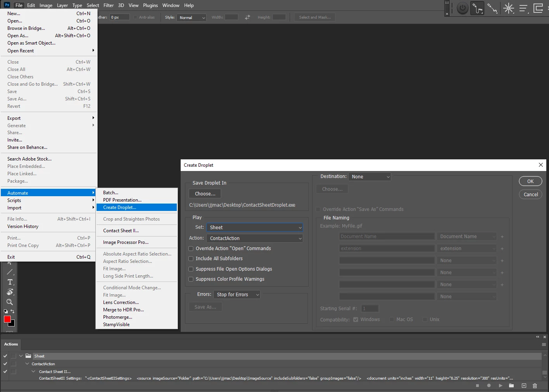Viewport: 549px width, 392px height.
Task: Toggle Contact Sheet II step checkmark
Action: tap(5, 371)
